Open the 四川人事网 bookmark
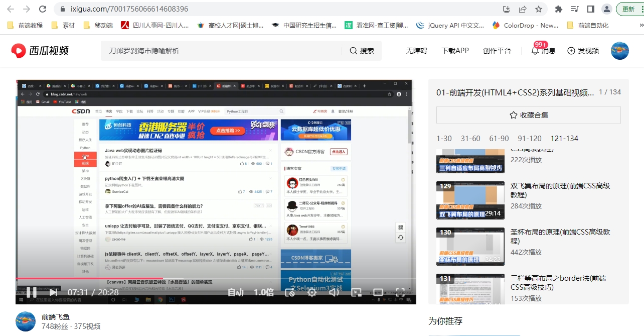The image size is (644, 336). coord(154,25)
